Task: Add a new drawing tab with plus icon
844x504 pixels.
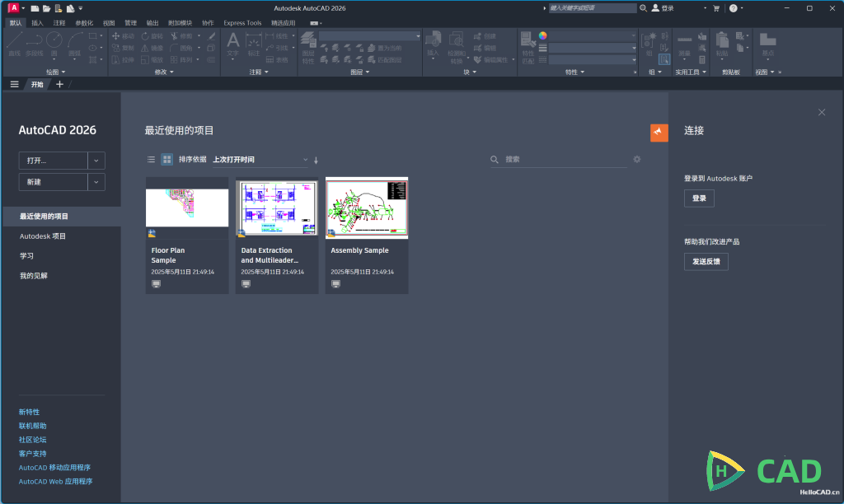Action: pos(59,84)
